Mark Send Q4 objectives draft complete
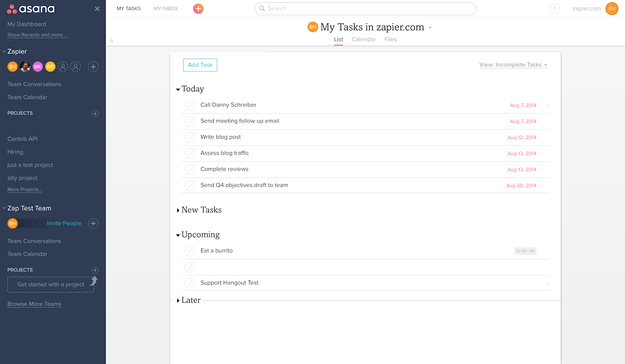625x364 pixels. pos(190,186)
